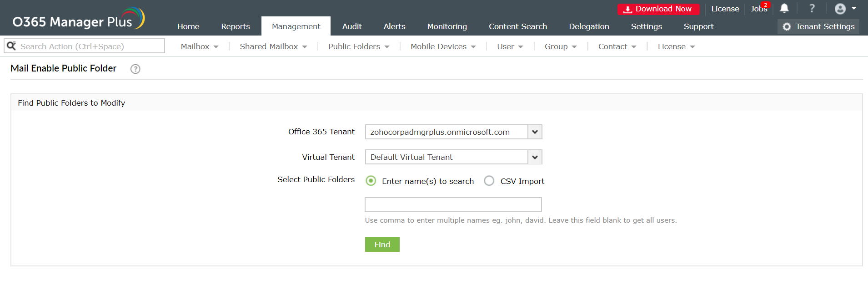Click the help question mark in top bar
This screenshot has width=868, height=306.
pyautogui.click(x=812, y=9)
